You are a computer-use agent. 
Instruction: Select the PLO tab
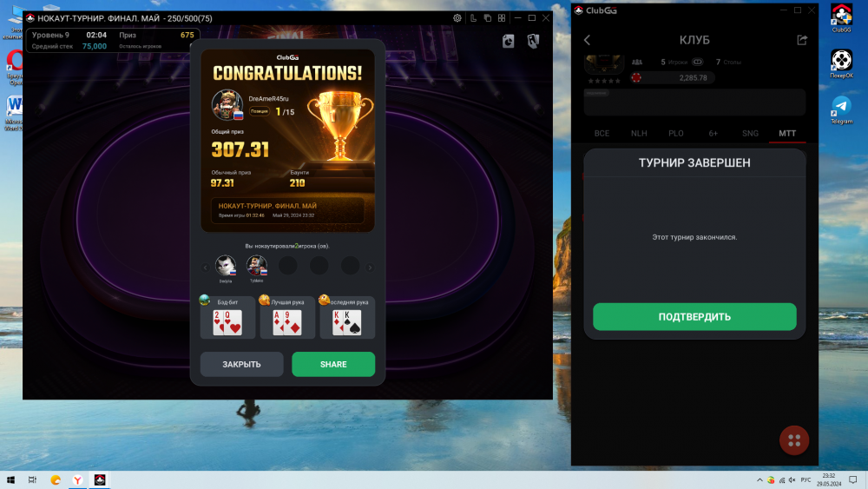coord(676,134)
